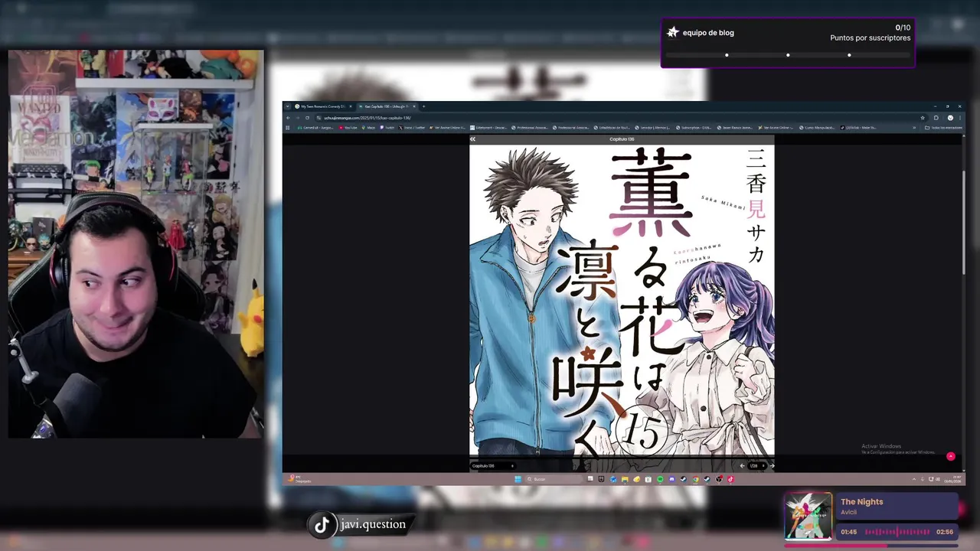Open the Chrome apps grid icon

pos(288,128)
